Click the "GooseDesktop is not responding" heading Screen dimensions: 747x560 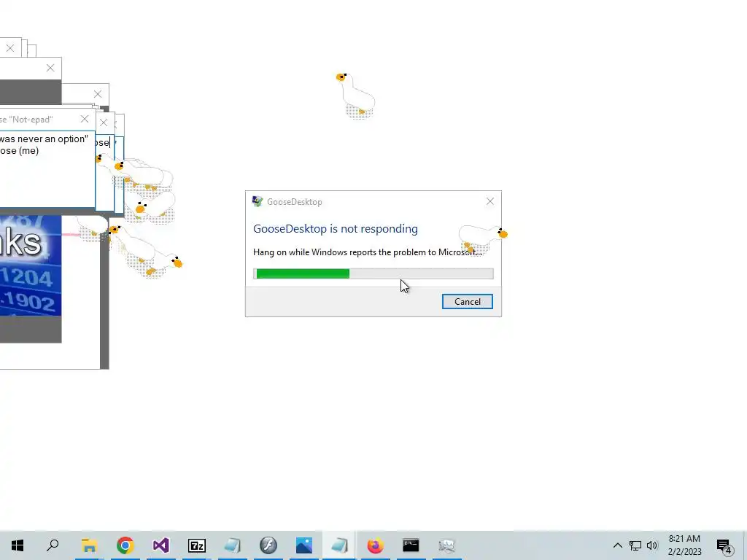tap(335, 228)
